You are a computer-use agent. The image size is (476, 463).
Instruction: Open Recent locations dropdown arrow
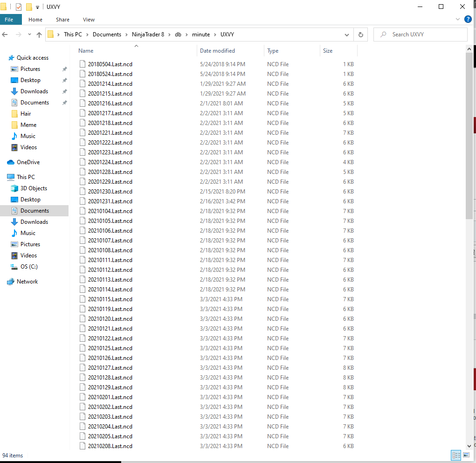29,35
